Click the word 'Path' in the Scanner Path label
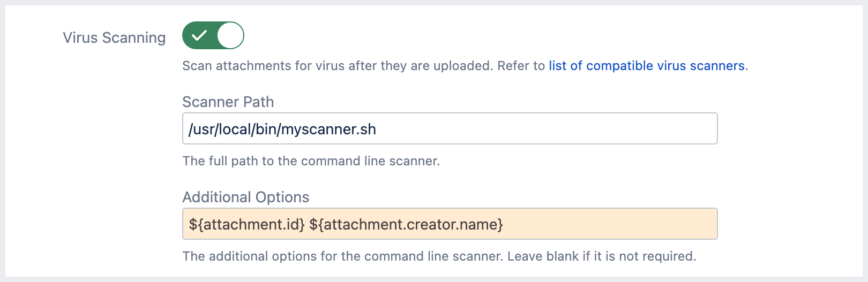The height and width of the screenshot is (282, 868). (x=258, y=102)
